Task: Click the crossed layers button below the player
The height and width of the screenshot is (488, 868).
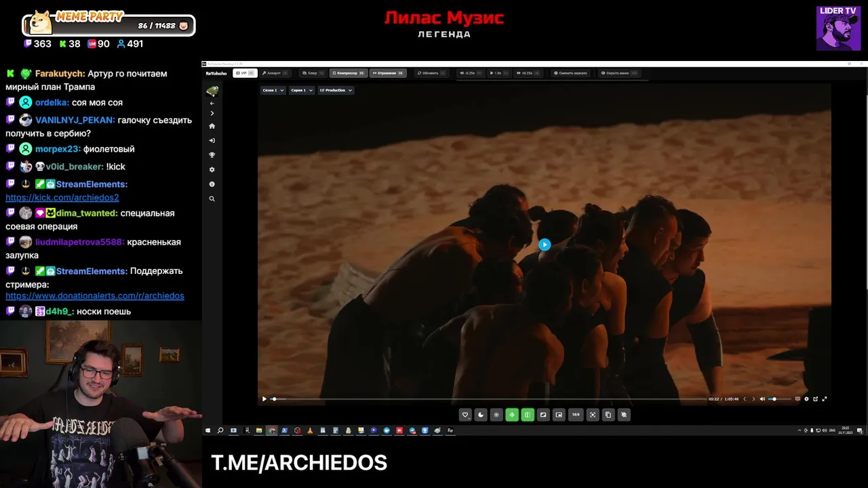Action: tap(624, 415)
